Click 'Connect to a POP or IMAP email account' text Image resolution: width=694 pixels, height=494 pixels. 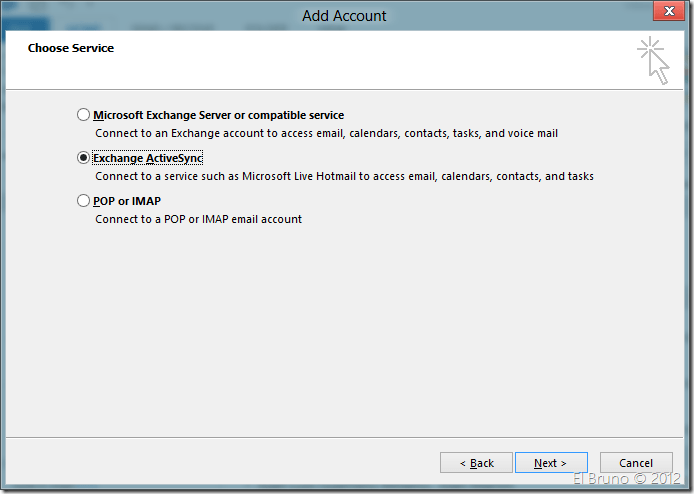point(198,219)
